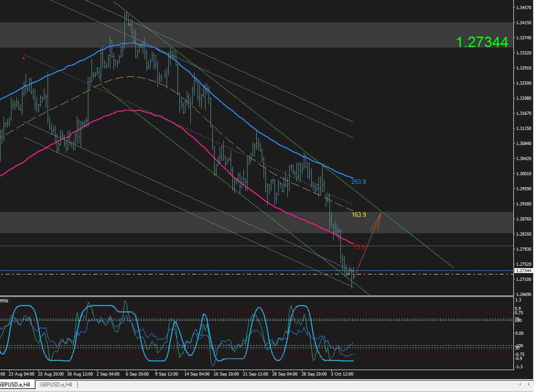
Task: Click price axis value 1.27100
Action: pyautogui.click(x=524, y=279)
